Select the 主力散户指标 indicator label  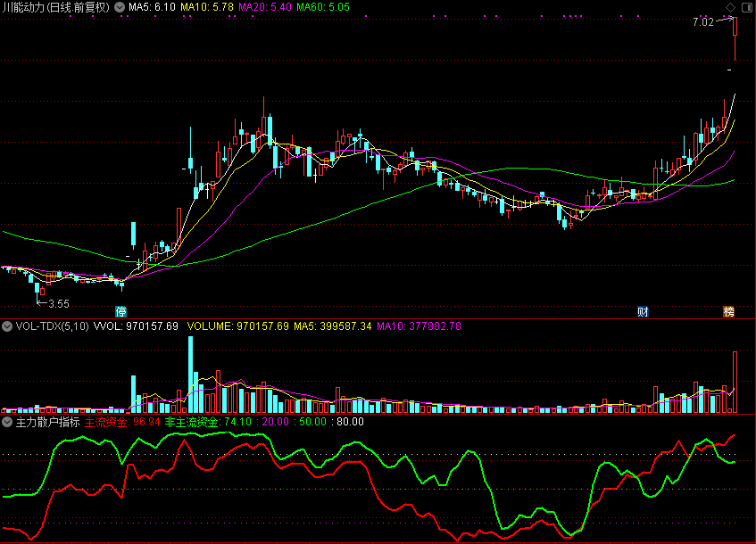click(47, 422)
